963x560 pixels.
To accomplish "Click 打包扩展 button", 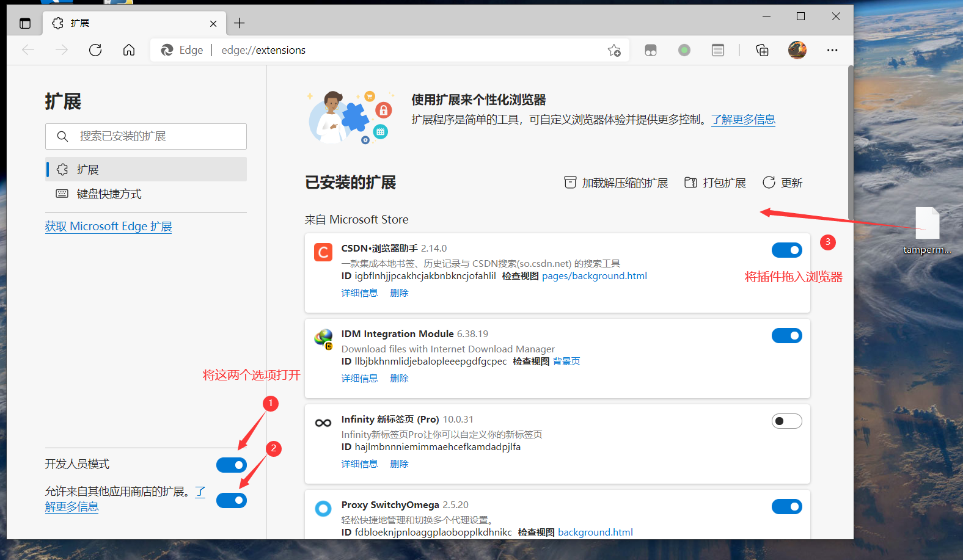I will (x=715, y=183).
